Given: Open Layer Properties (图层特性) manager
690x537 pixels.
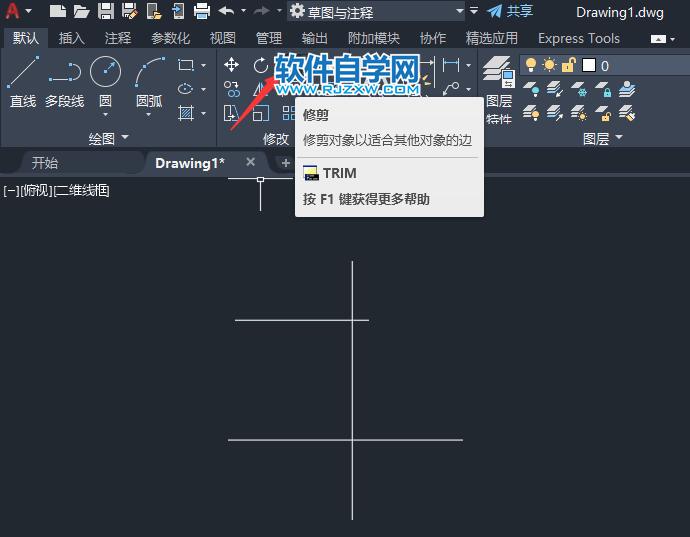Looking at the screenshot, I should point(499,90).
